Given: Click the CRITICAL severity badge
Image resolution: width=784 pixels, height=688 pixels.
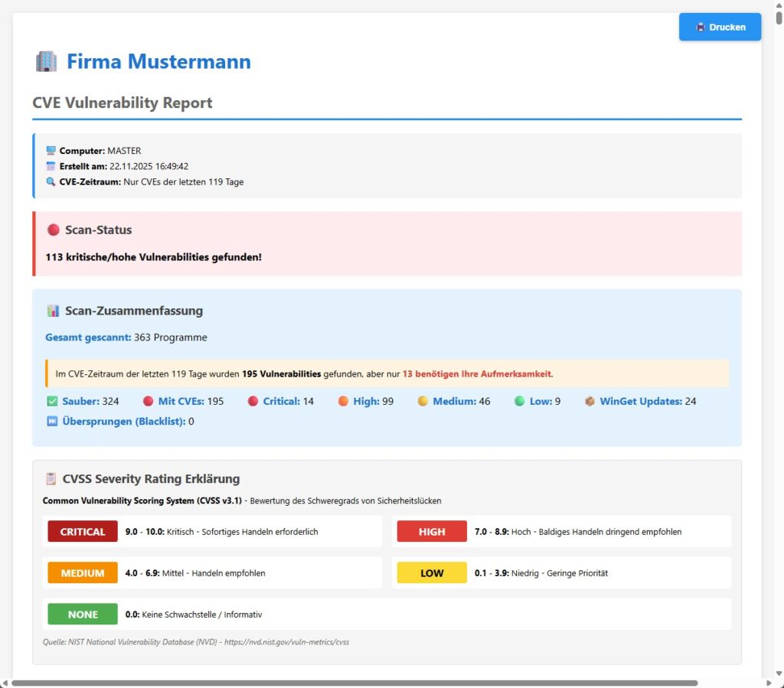Looking at the screenshot, I should pyautogui.click(x=82, y=531).
